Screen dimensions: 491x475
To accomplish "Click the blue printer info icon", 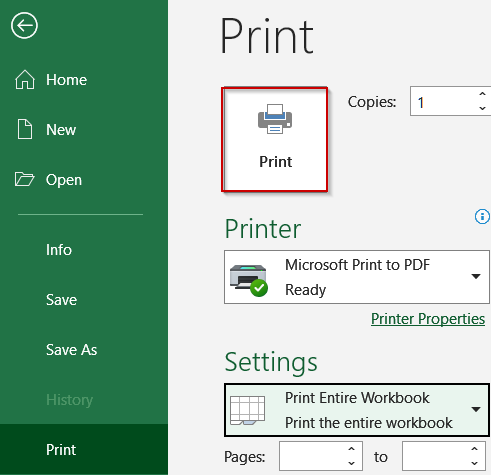I will click(x=482, y=217).
